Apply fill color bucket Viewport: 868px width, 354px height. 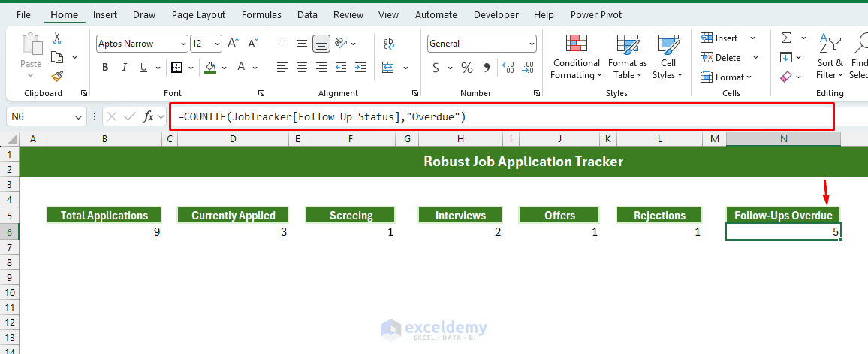[x=209, y=68]
